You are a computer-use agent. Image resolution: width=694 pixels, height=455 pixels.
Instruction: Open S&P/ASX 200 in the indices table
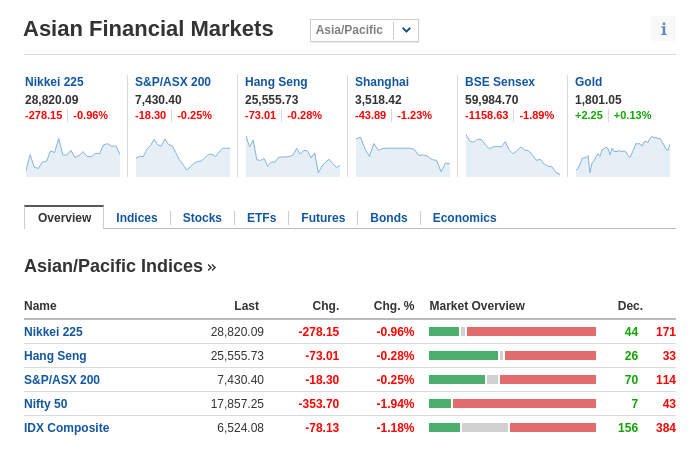tap(62, 380)
